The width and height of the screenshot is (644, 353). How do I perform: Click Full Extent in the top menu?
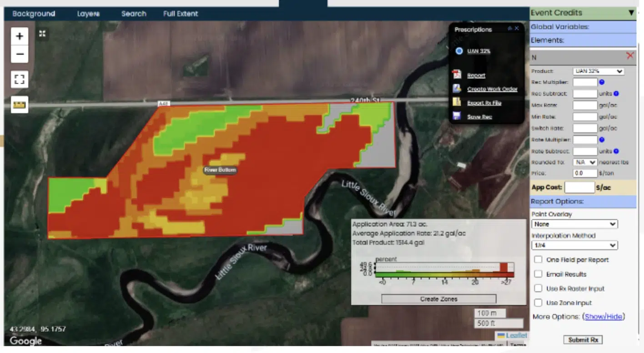(180, 14)
